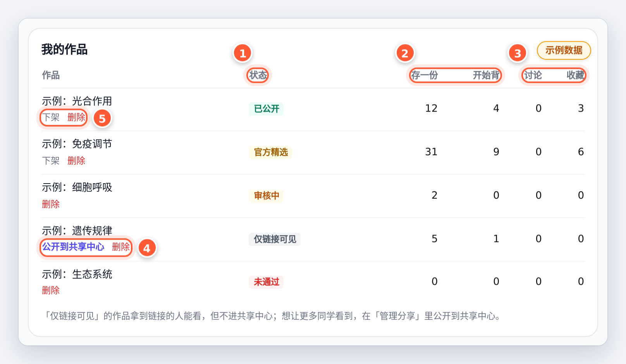The width and height of the screenshot is (626, 364).
Task: Click 下架 under 示例：免疫调节
Action: (x=51, y=161)
